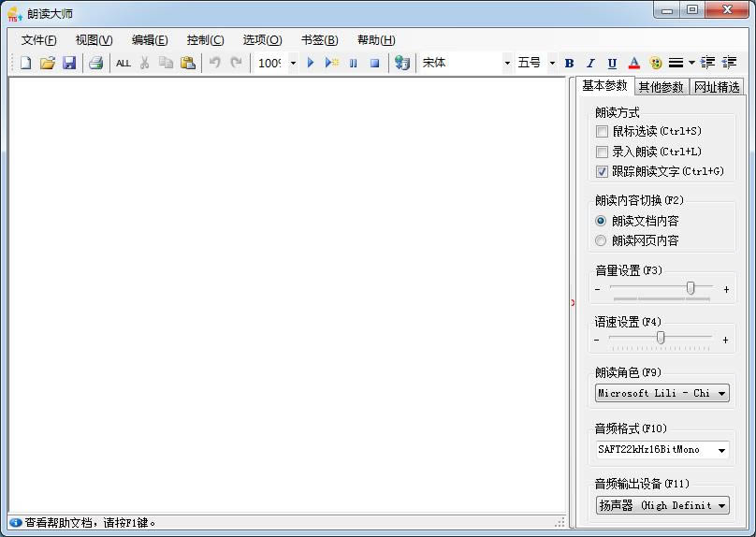Screen dimensions: 756x537
Task: Open the 视图(V) menu
Action: (94, 40)
